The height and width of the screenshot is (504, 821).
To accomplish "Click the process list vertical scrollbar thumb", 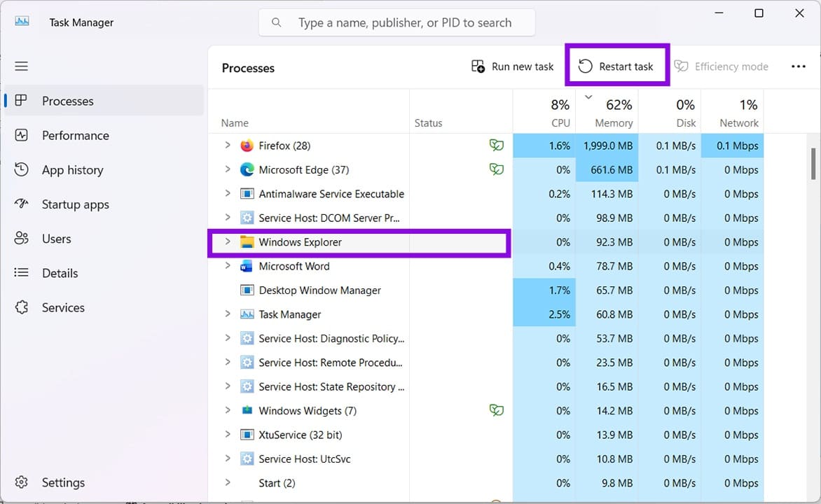I will 813,164.
